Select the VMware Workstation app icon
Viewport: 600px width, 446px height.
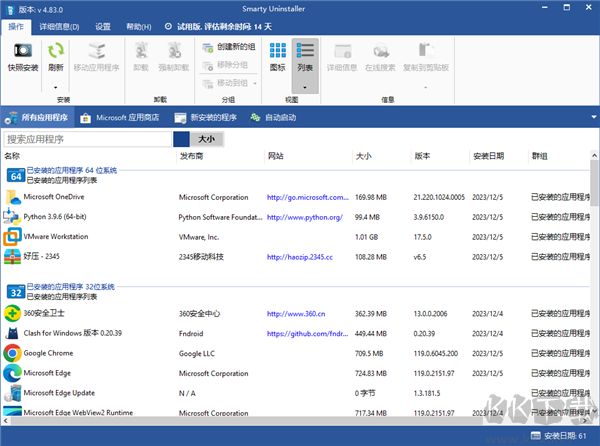(x=13, y=237)
